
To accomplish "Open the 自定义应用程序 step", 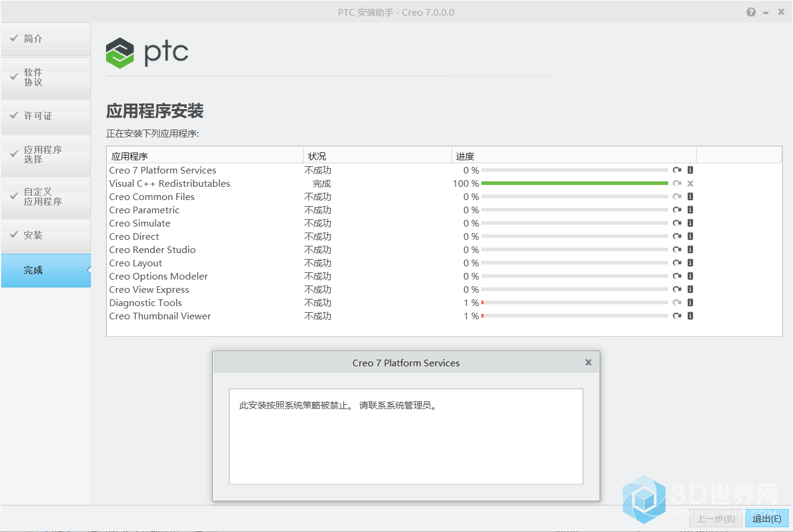I will tap(46, 197).
